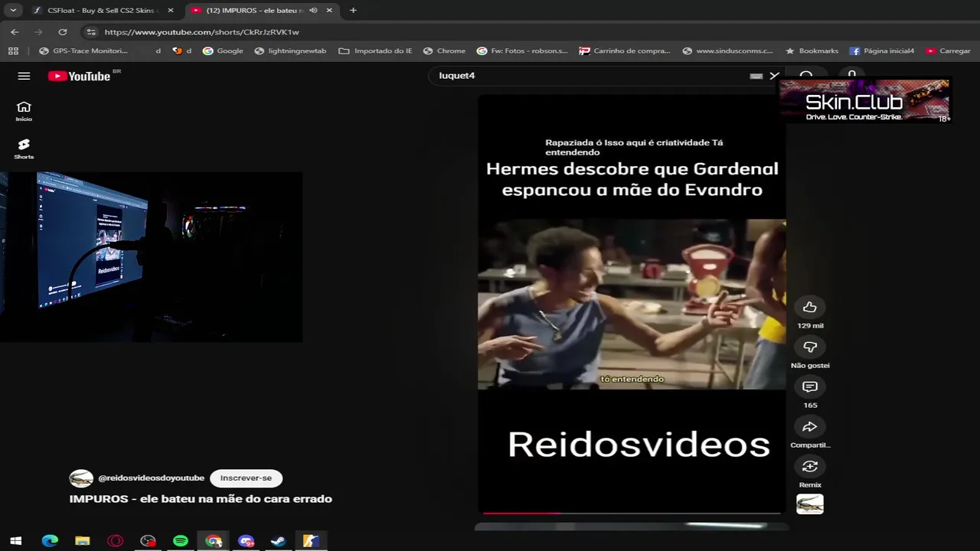
Task: Open Discord from taskbar
Action: [x=247, y=541]
